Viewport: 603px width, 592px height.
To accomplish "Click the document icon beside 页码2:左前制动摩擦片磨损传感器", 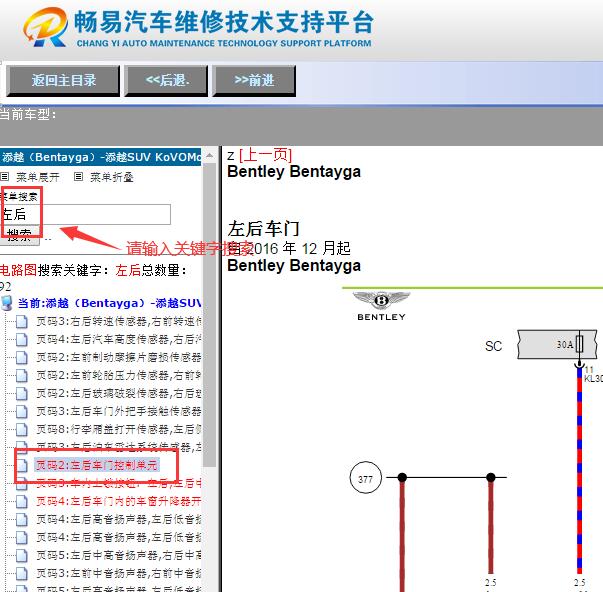I will (22, 357).
